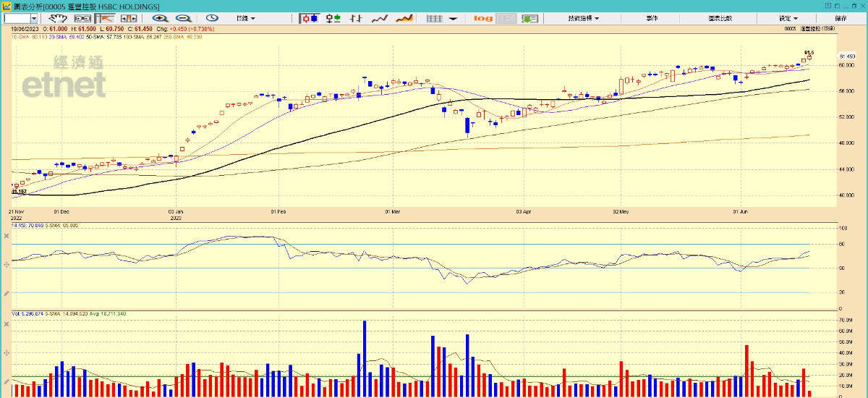Open the clock time period icon

tap(212, 18)
